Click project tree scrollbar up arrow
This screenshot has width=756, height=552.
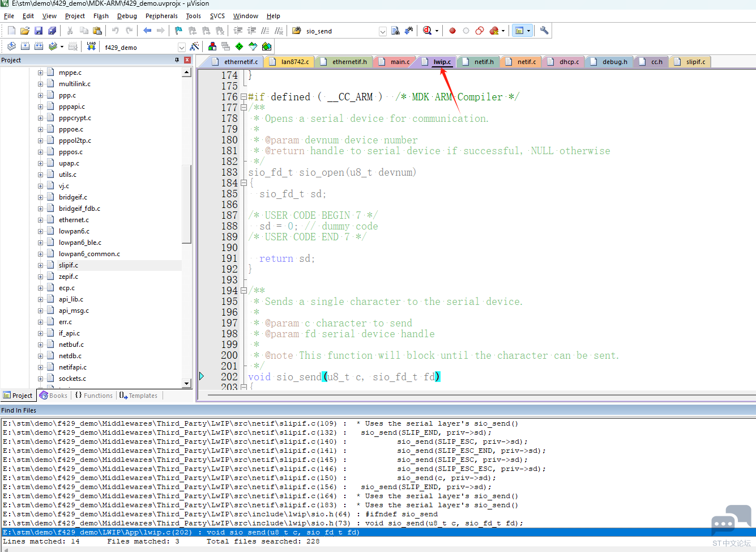(x=187, y=73)
